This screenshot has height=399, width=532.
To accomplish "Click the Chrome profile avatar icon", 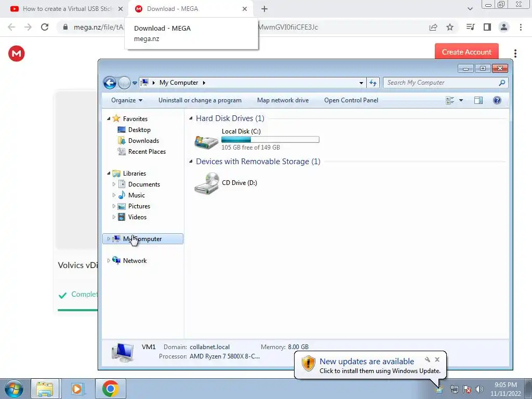I will 504,27.
